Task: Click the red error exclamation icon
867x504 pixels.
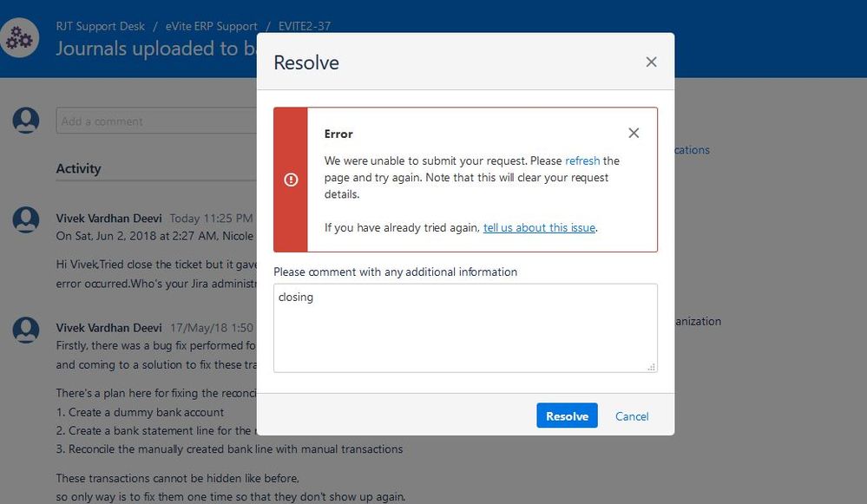Action: (291, 180)
